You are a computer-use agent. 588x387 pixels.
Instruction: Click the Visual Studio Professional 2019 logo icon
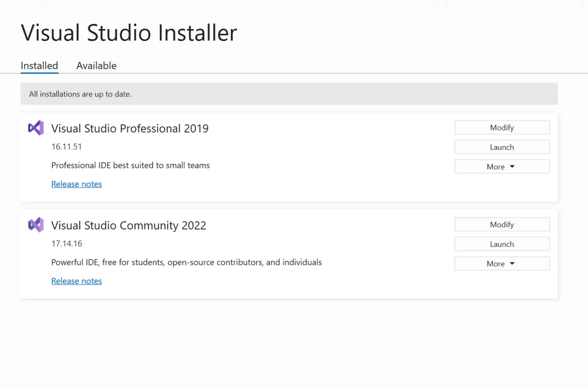[36, 128]
